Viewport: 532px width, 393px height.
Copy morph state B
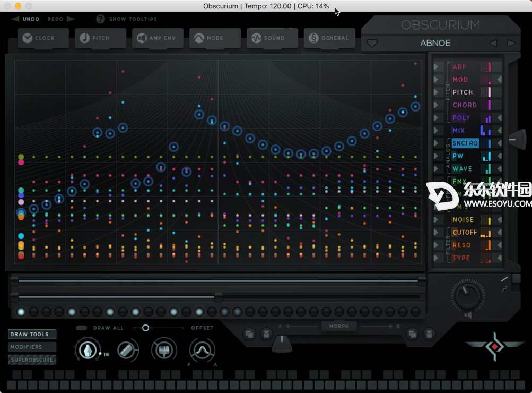412,334
